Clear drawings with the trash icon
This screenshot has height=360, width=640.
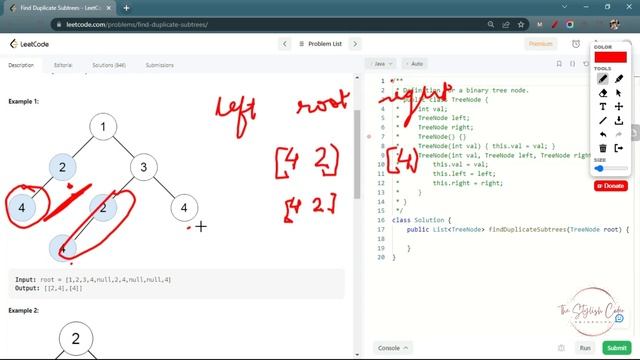pyautogui.click(x=603, y=148)
